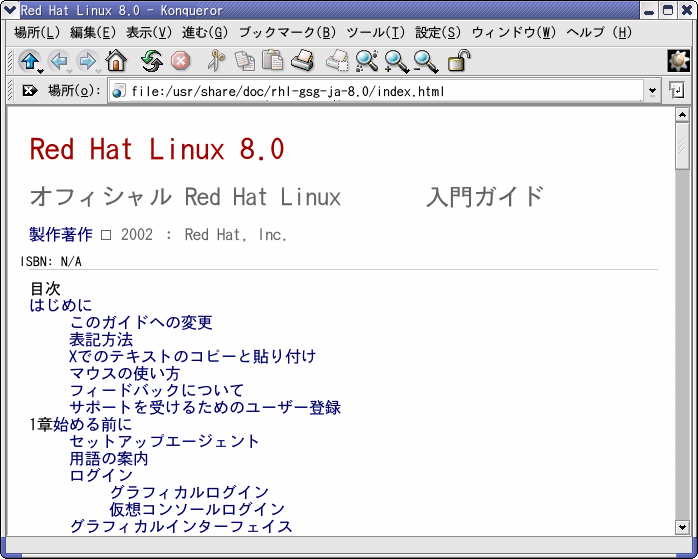Open the 仮想コンソールログイン link
The width and height of the screenshot is (698, 559).
pos(197,510)
